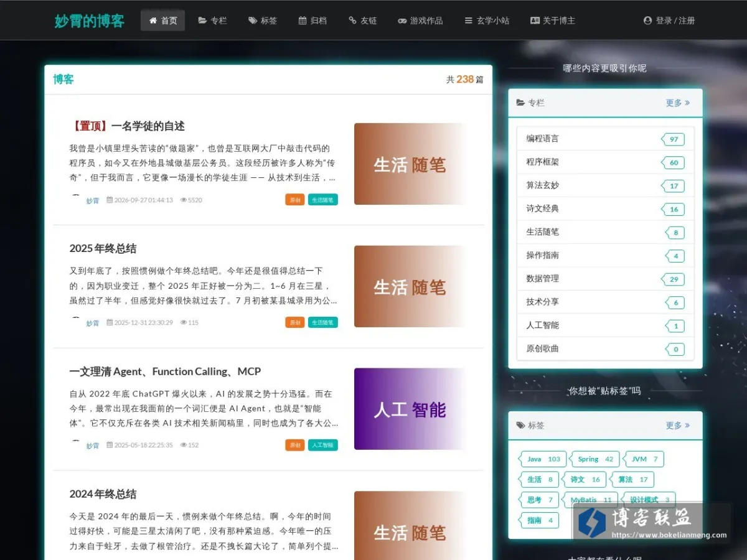
Task: Click the 生活随笔 tag on 一名学徒的自述
Action: coord(322,200)
